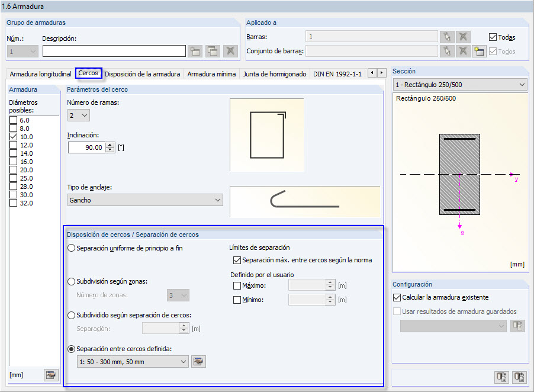Adjust the Inclinación spinner arrows
Image resolution: width=534 pixels, height=392 pixels.
coord(110,147)
